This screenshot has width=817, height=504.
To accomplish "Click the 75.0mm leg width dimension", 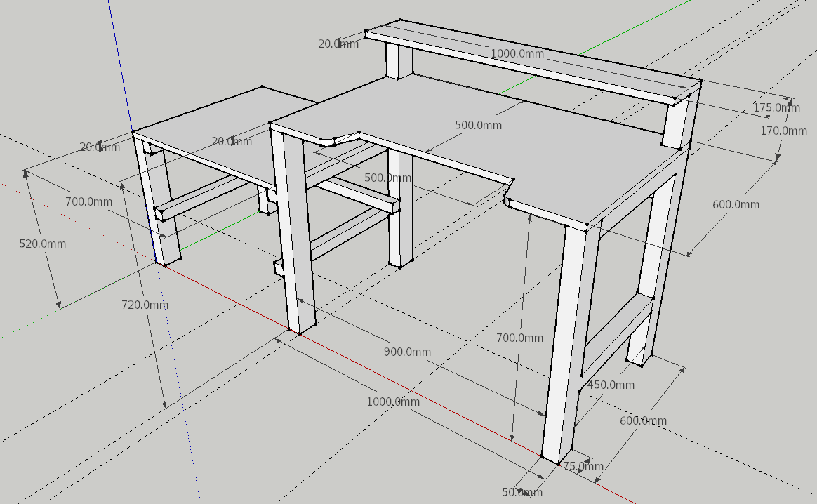I will pyautogui.click(x=583, y=464).
